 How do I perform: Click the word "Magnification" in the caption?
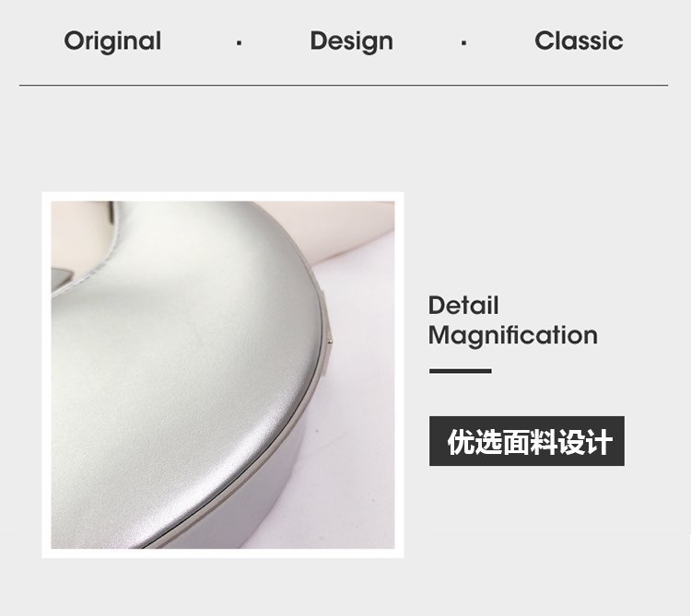[513, 335]
